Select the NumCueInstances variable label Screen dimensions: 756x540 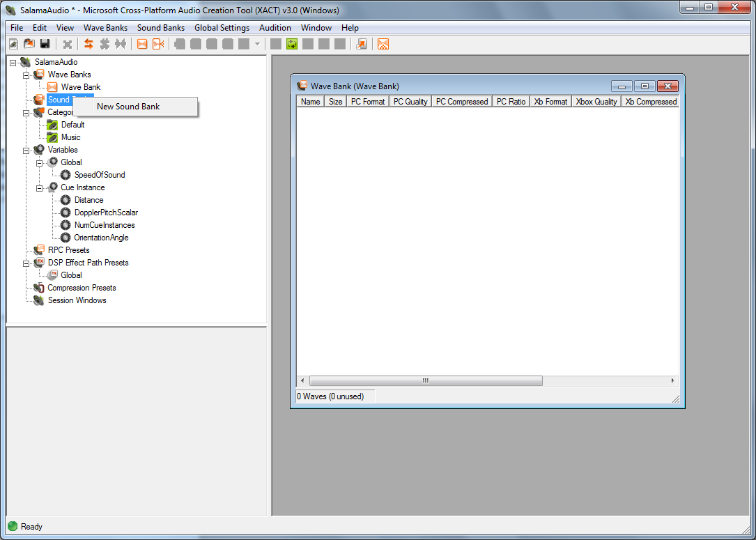tap(105, 225)
